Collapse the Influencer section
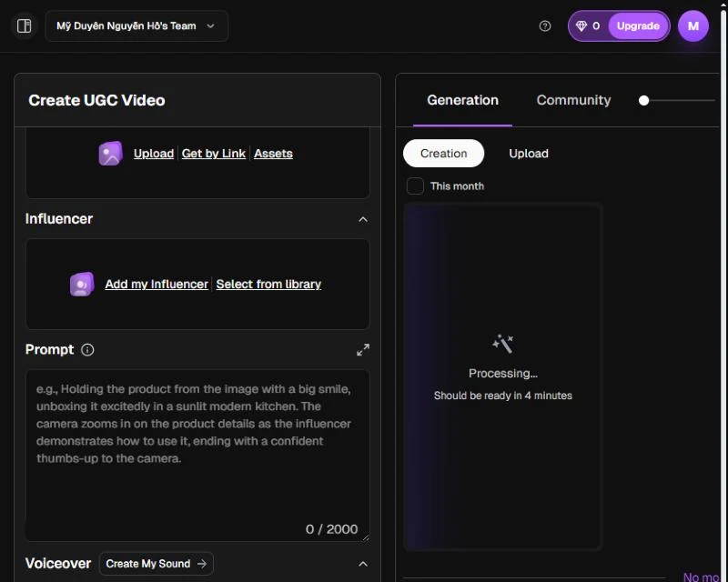The height and width of the screenshot is (582, 728). tap(363, 219)
